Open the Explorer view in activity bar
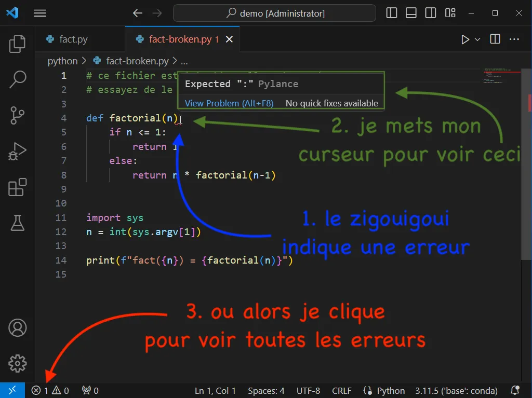The width and height of the screenshot is (532, 398). [x=18, y=44]
